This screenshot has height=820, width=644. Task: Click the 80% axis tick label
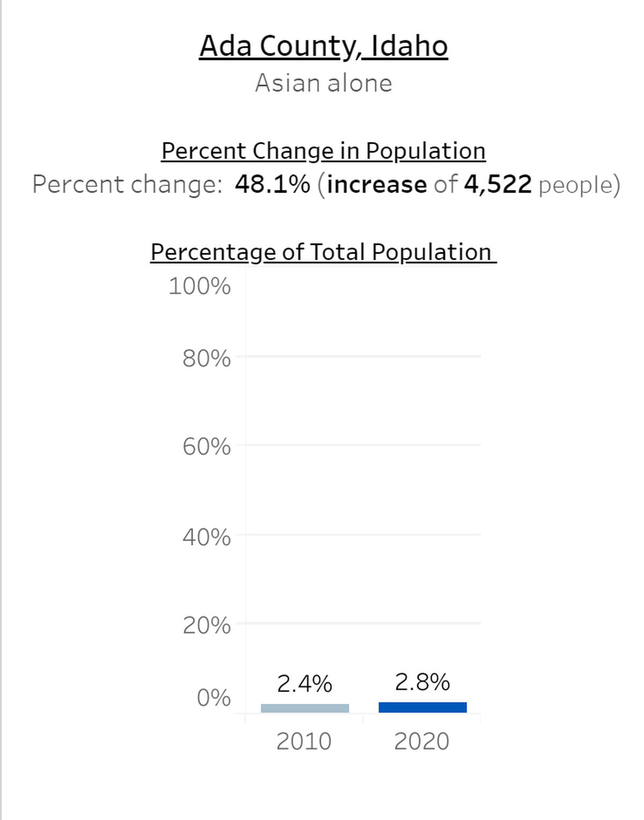pyautogui.click(x=207, y=358)
